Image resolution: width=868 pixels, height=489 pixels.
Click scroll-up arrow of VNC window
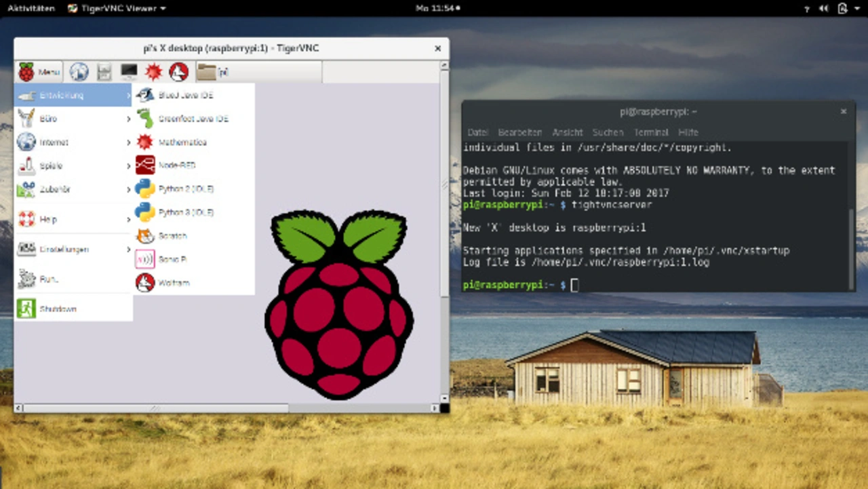[x=444, y=66]
